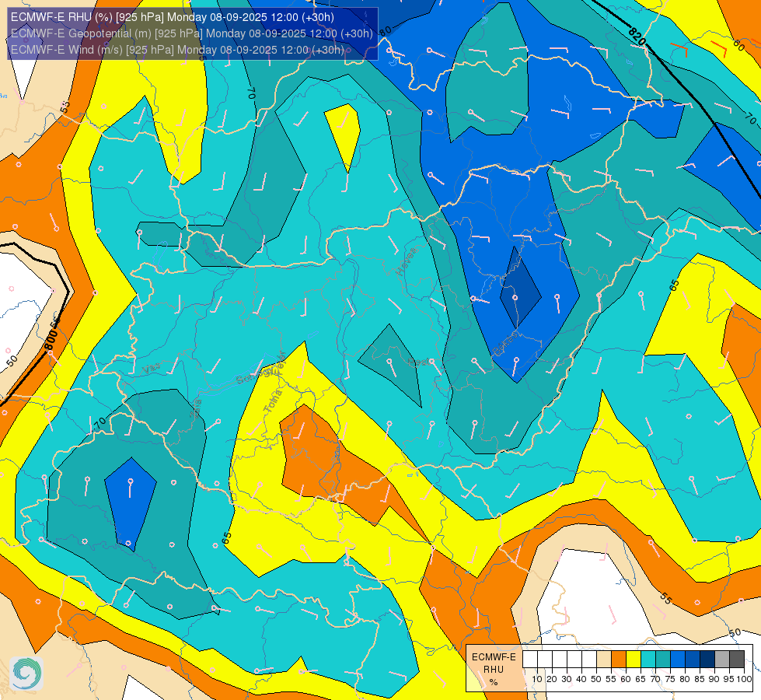The width and height of the screenshot is (761, 700).
Task: Click the legend's % unit symbol
Action: click(x=494, y=682)
